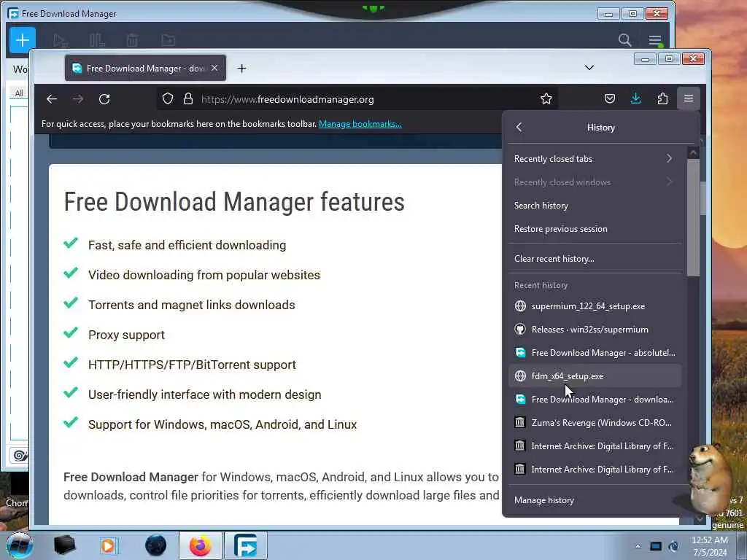Open the Firefox downloads panel arrow
The image size is (747, 560).
point(636,99)
